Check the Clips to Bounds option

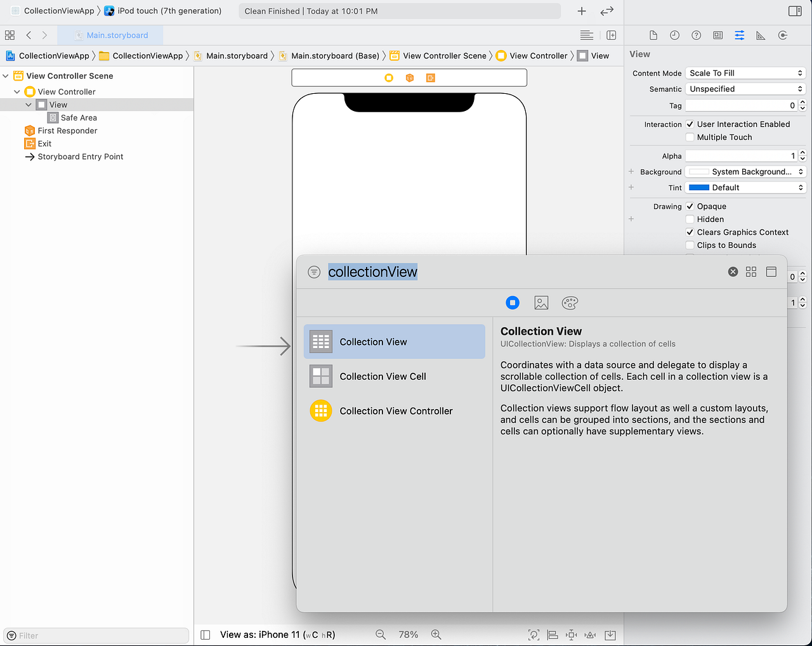coord(690,245)
